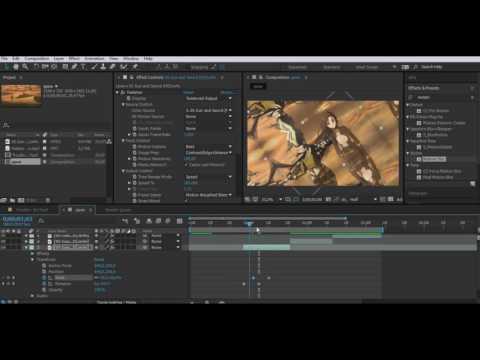This screenshot has width=480, height=360.
Task: Select the Brush tool
Action: [x=94, y=67]
